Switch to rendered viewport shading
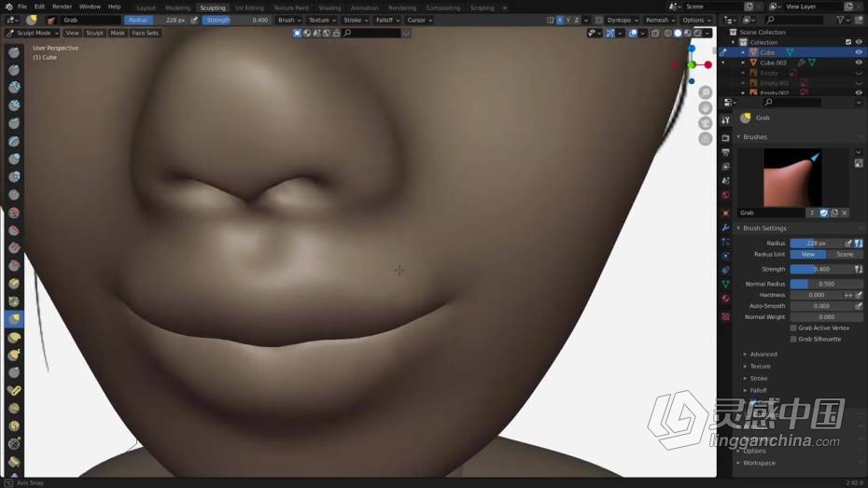This screenshot has height=488, width=868. click(697, 34)
